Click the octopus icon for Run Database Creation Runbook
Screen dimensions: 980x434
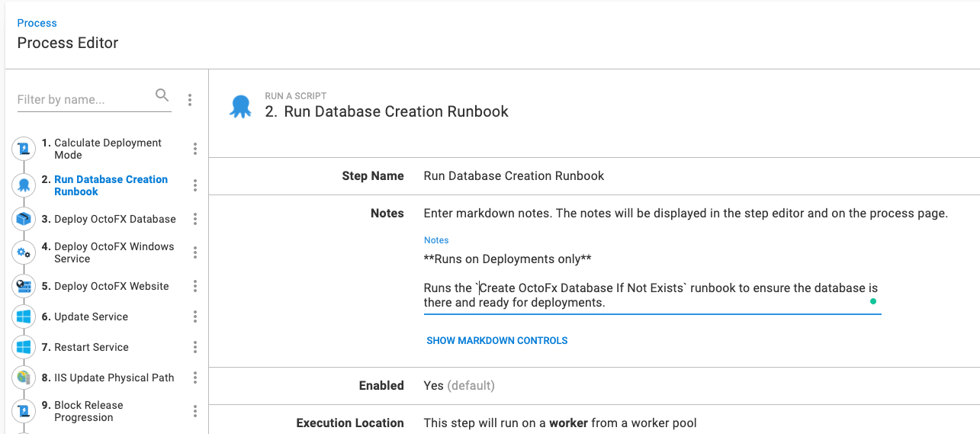pos(24,185)
